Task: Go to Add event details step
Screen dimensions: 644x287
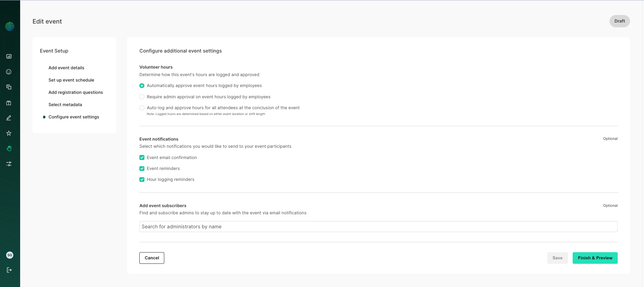Action: pos(66,68)
